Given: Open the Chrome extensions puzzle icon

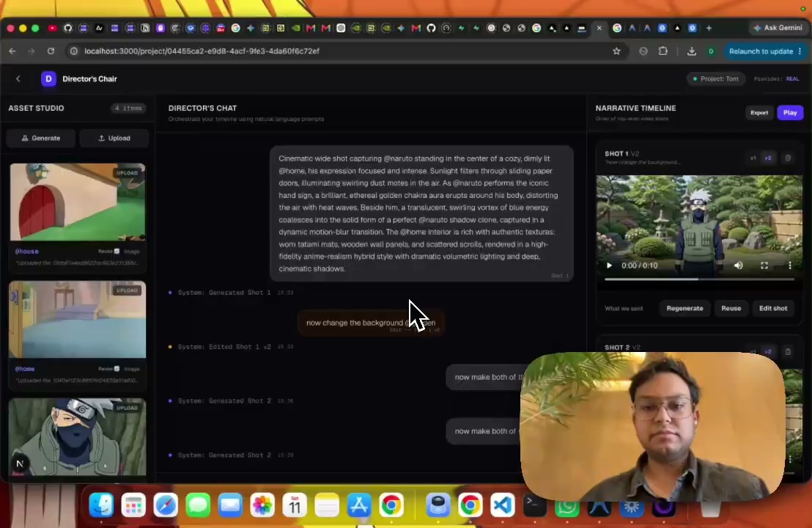Looking at the screenshot, I should 662,51.
